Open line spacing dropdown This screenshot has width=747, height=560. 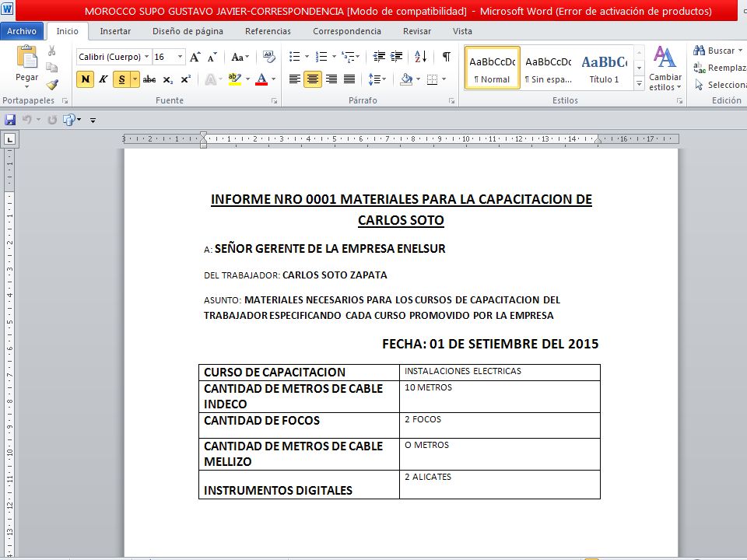pos(377,79)
